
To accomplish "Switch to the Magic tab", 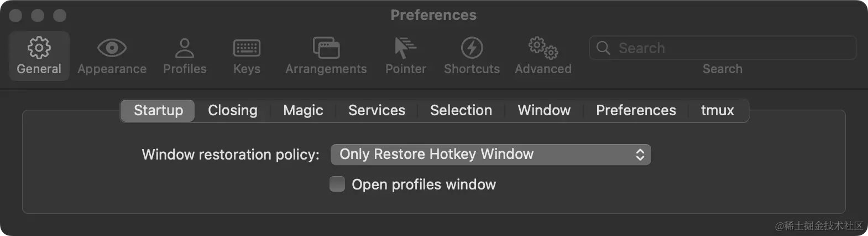I will tap(303, 110).
